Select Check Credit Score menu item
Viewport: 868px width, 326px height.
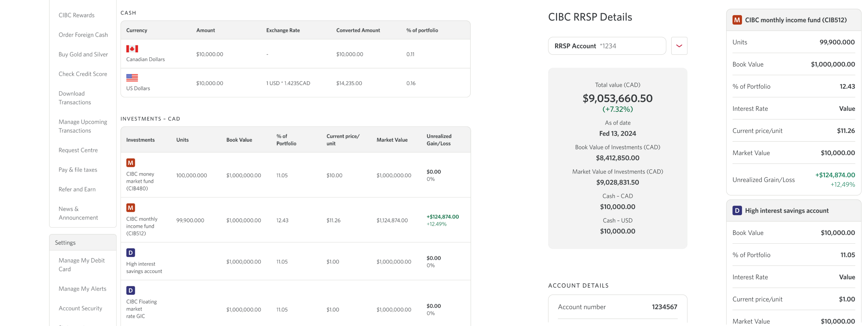83,74
